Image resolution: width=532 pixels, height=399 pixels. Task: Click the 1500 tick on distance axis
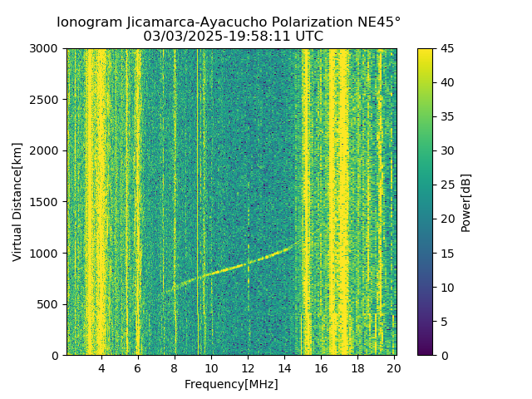pyautogui.click(x=43, y=202)
